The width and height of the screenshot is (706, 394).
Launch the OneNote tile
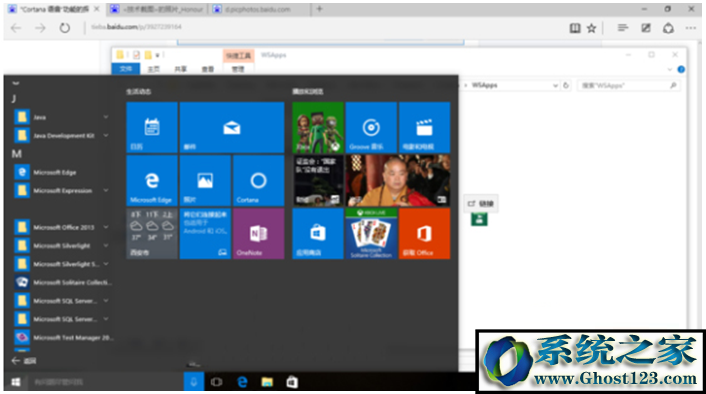coord(258,233)
